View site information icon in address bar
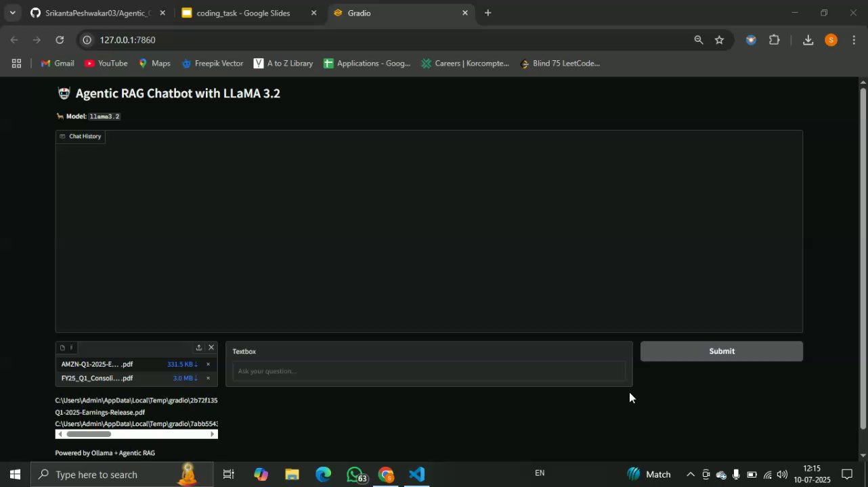868x487 pixels. click(x=87, y=40)
